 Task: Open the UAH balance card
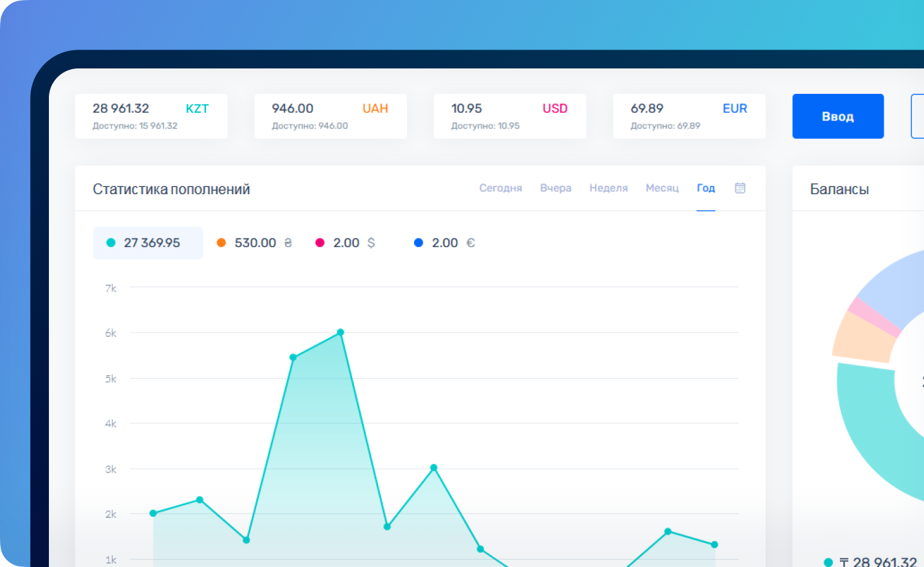click(331, 116)
